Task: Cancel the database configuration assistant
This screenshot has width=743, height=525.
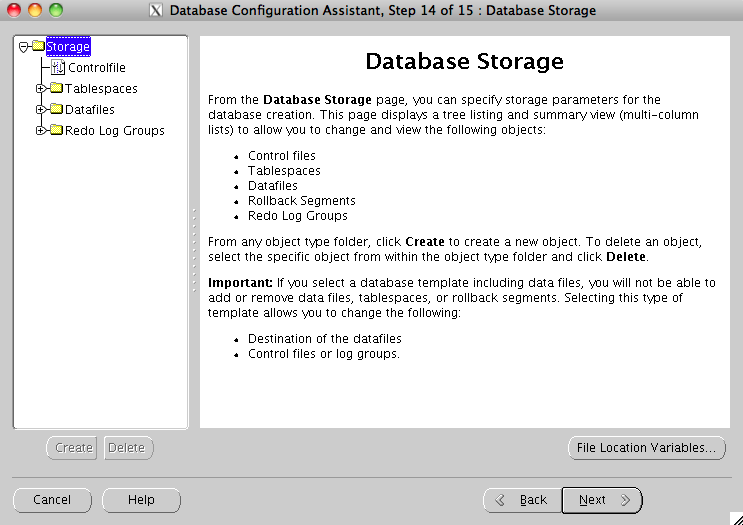Action: click(52, 500)
